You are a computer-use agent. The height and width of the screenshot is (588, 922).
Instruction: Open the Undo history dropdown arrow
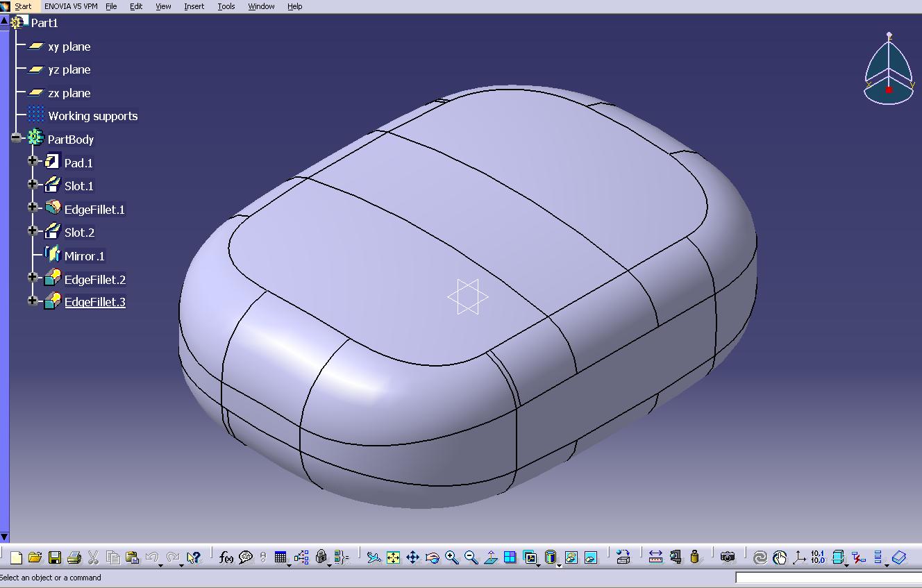pos(160,565)
